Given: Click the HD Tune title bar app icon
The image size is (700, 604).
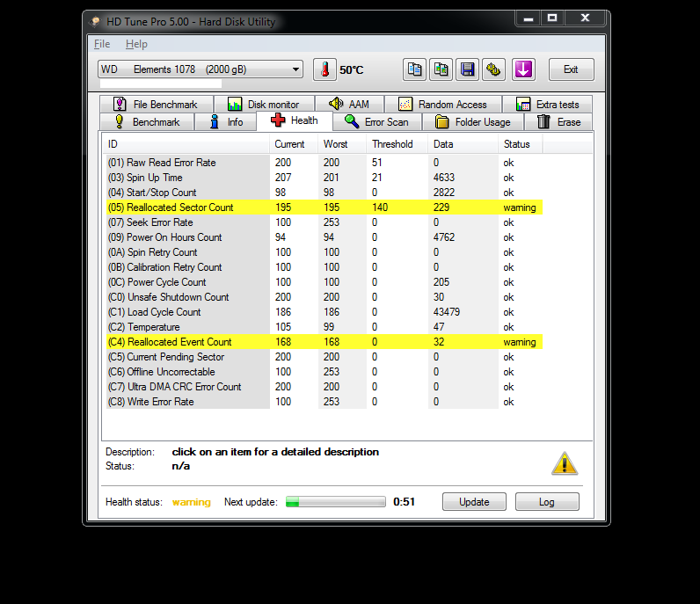Looking at the screenshot, I should tap(95, 22).
